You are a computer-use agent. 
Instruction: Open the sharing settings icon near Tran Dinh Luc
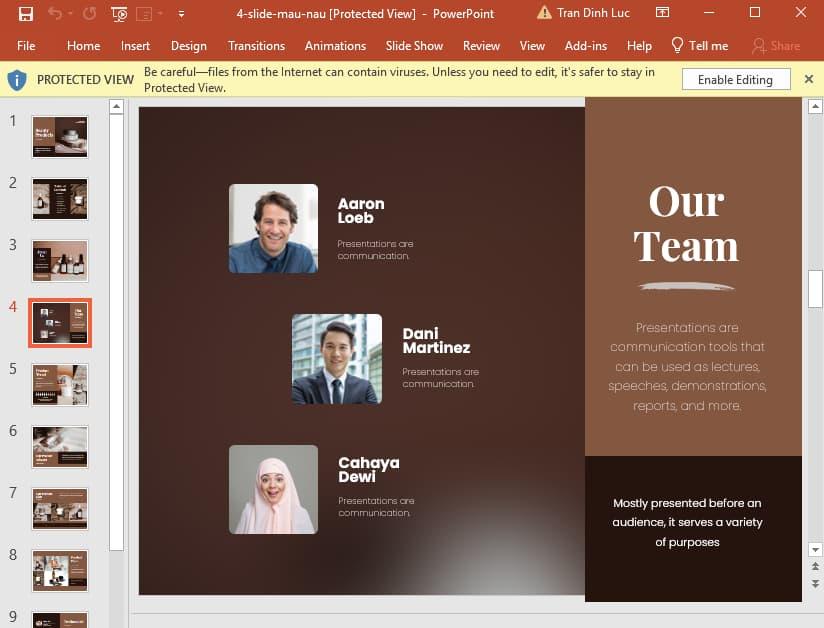pyautogui.click(x=662, y=13)
